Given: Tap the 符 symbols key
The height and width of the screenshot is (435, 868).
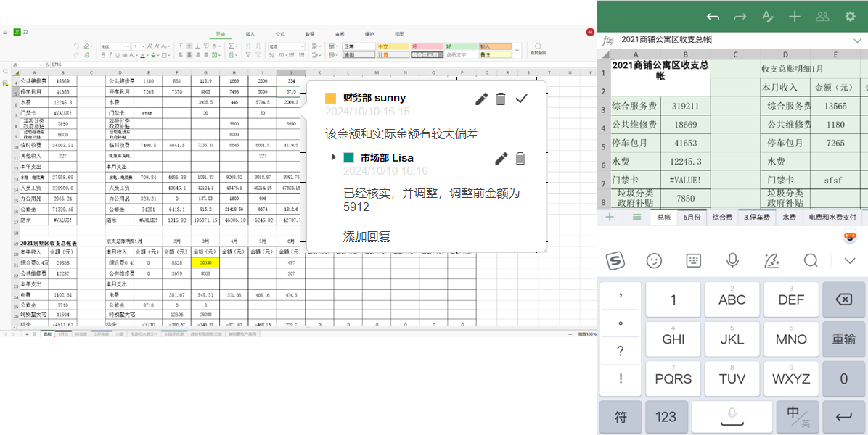Looking at the screenshot, I should click(x=621, y=417).
